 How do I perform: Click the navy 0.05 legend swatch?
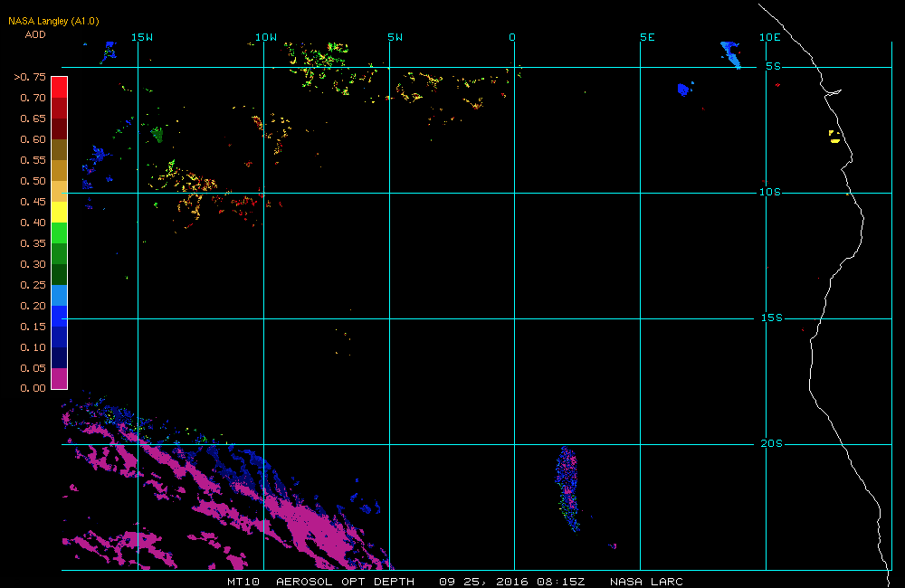click(x=60, y=357)
